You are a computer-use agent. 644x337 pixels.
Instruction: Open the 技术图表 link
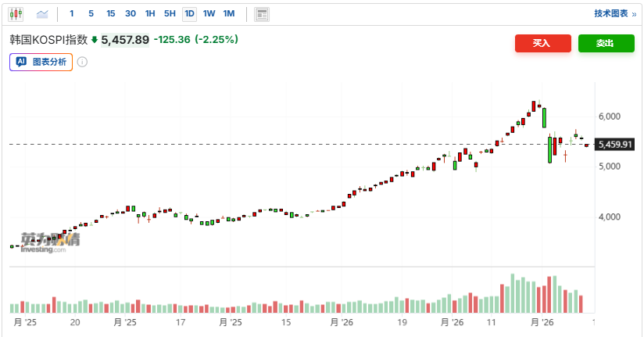[x=614, y=14]
